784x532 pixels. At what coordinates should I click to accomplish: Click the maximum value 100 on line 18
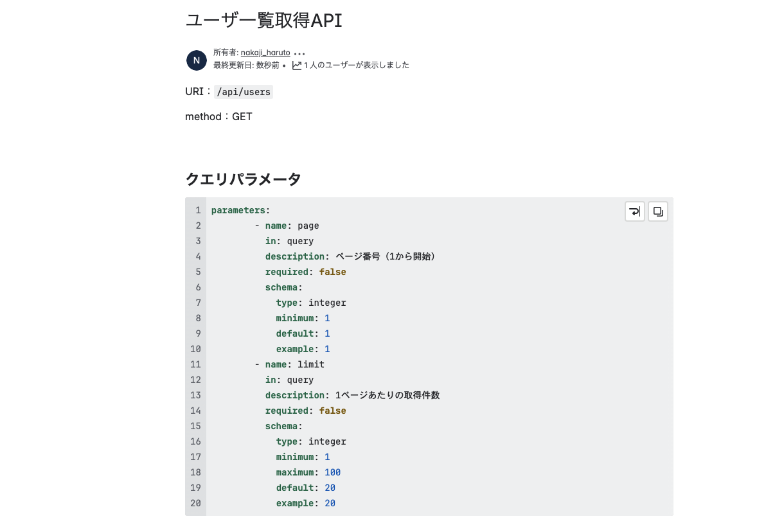tap(332, 472)
